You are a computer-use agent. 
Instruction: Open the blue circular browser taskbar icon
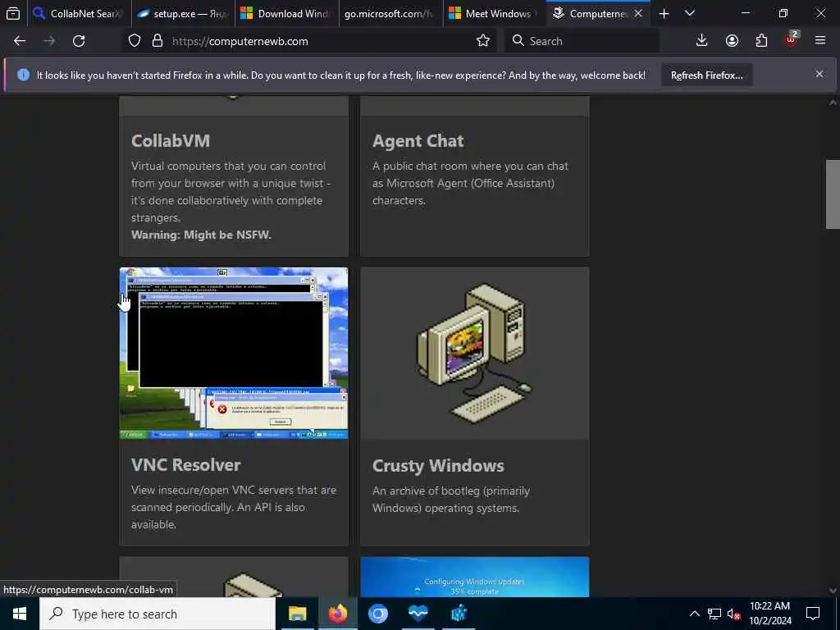tap(377, 614)
